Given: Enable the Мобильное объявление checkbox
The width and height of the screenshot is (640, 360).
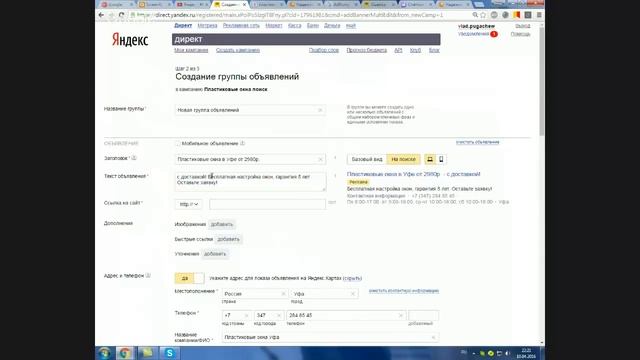Looking at the screenshot, I should (178, 144).
